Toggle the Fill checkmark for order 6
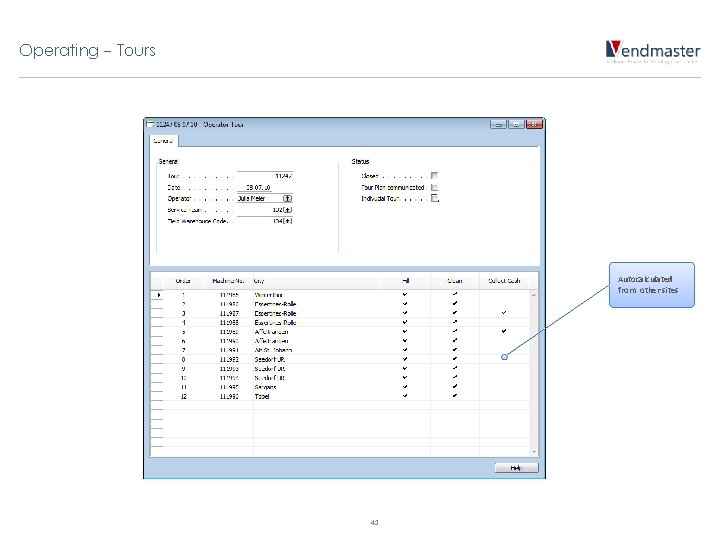Image resolution: width=720 pixels, height=540 pixels. 405,340
